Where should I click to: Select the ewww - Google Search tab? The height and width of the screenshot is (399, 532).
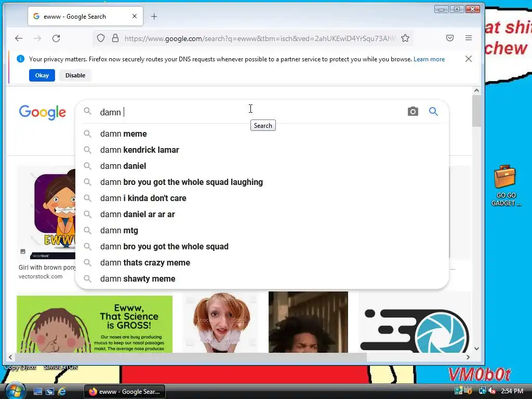pyautogui.click(x=86, y=16)
